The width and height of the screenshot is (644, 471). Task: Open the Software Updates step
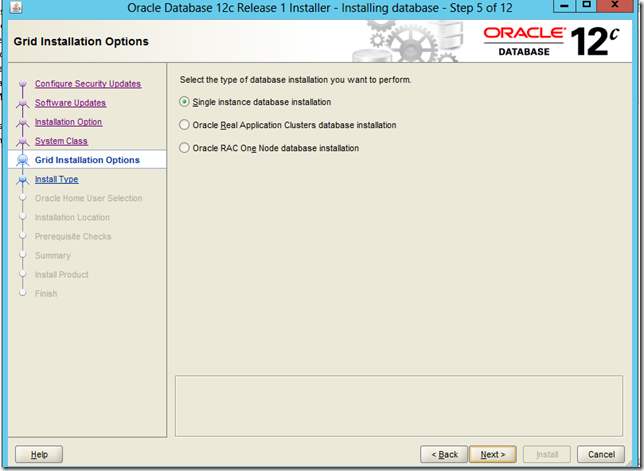pos(70,103)
